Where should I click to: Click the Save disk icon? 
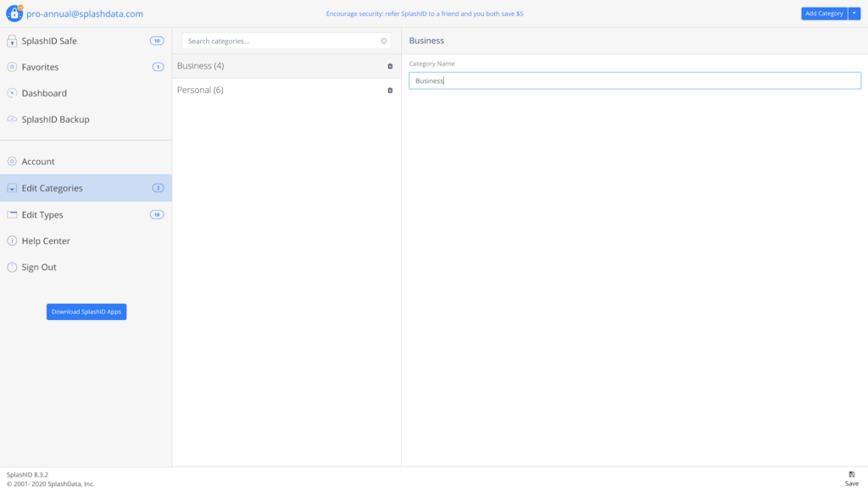(x=852, y=474)
